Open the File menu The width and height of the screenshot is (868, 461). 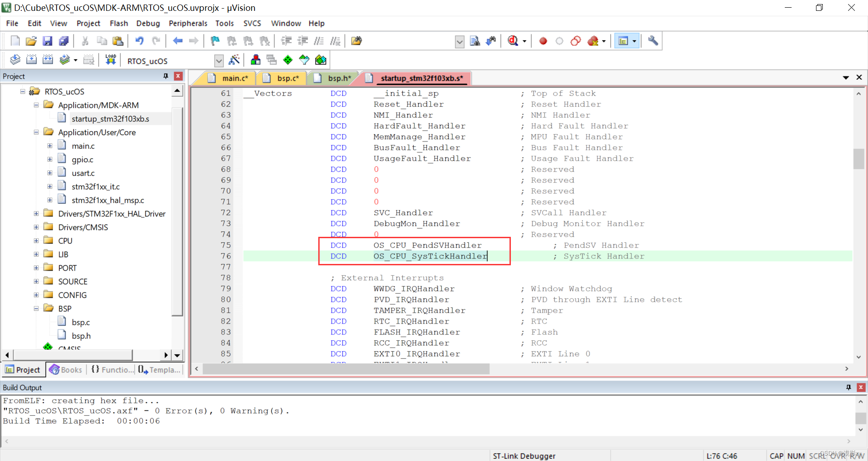[12, 24]
